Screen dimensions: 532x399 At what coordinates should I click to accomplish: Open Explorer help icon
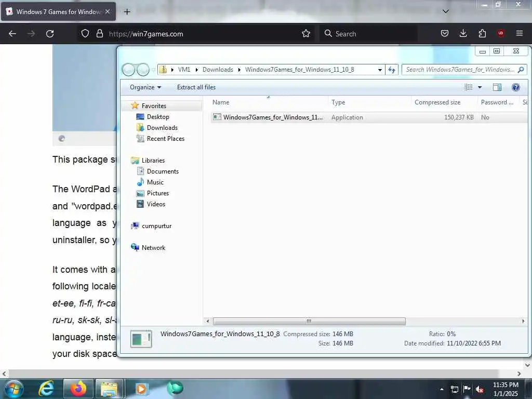point(516,87)
